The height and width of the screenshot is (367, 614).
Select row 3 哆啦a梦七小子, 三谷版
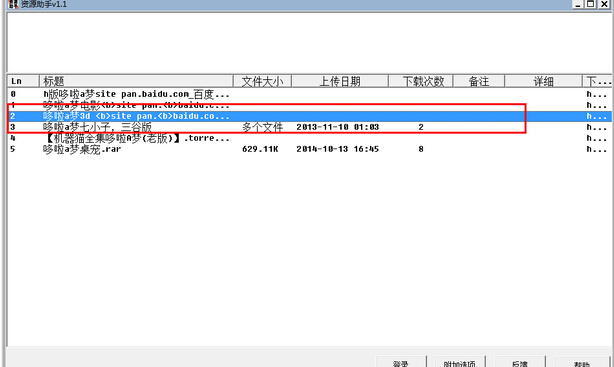coord(309,127)
